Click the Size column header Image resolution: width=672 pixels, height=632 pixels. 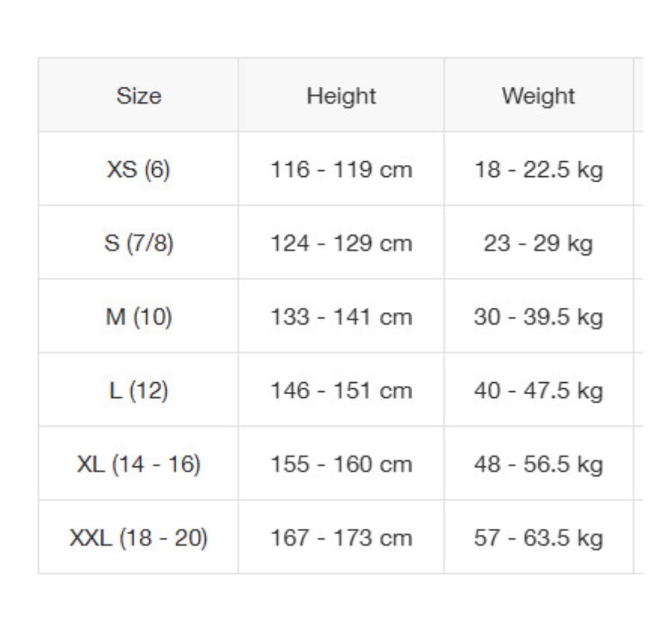coord(139,96)
